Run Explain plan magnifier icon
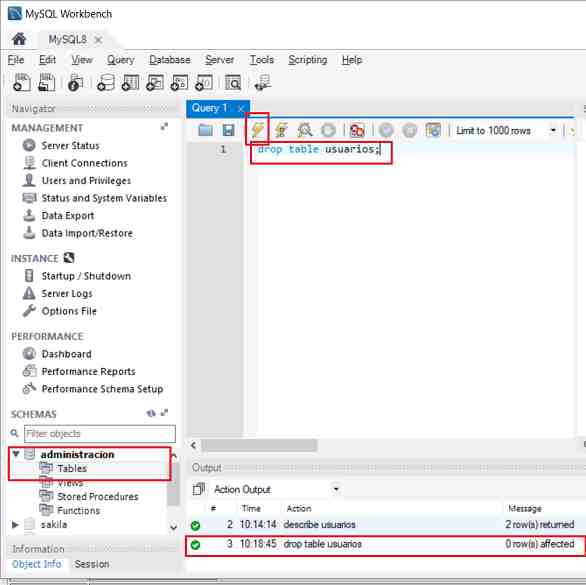Image resolution: width=586 pixels, height=585 pixels. (x=305, y=130)
